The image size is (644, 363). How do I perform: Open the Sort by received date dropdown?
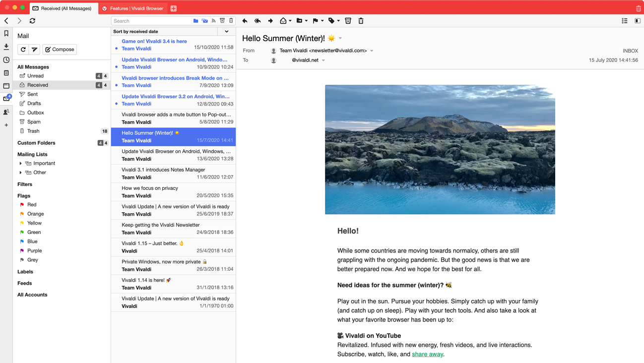click(x=226, y=31)
